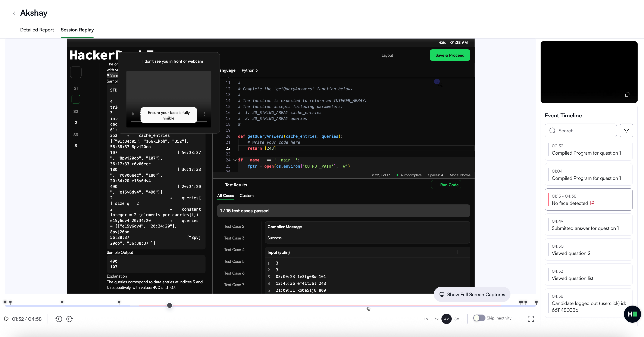This screenshot has width=644, height=337.
Task: Set playback speed to 2x
Action: click(x=436, y=319)
